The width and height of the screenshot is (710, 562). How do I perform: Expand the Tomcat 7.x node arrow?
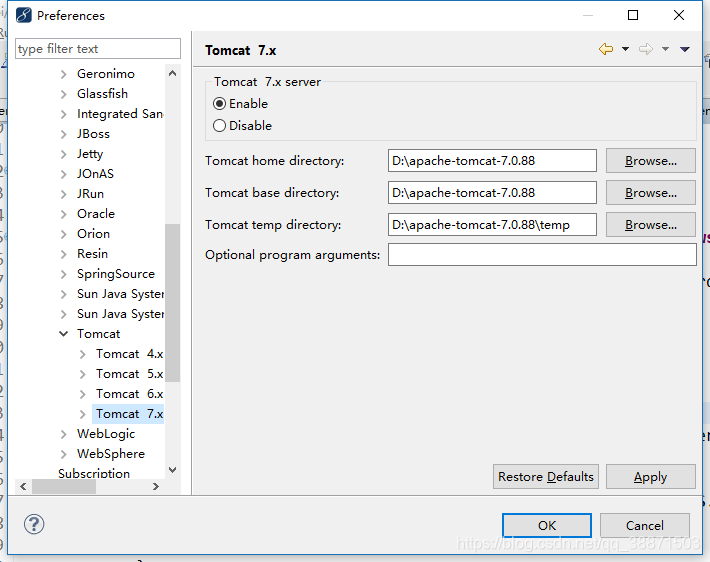(82, 414)
